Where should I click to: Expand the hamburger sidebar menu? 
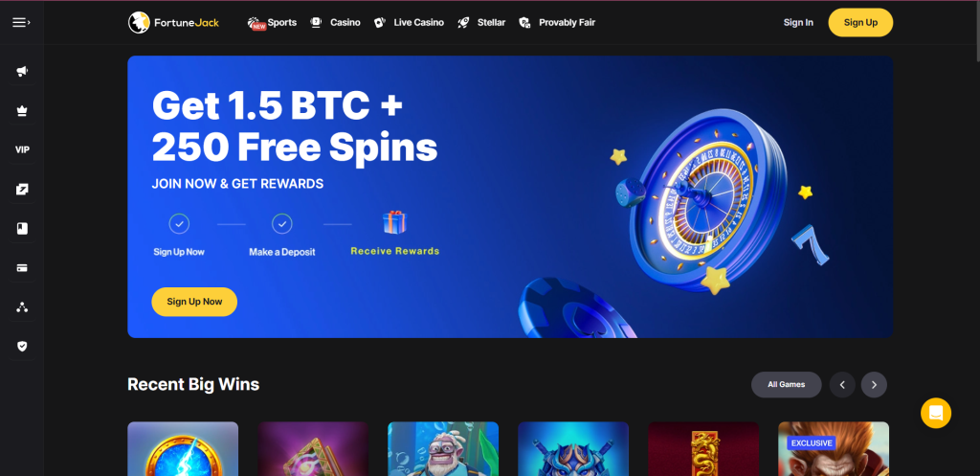click(21, 23)
